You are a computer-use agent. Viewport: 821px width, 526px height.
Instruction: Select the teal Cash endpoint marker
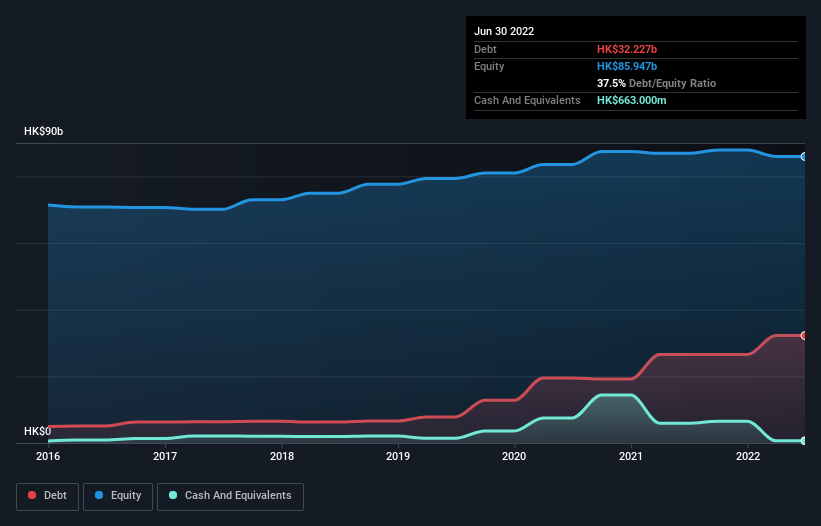804,441
